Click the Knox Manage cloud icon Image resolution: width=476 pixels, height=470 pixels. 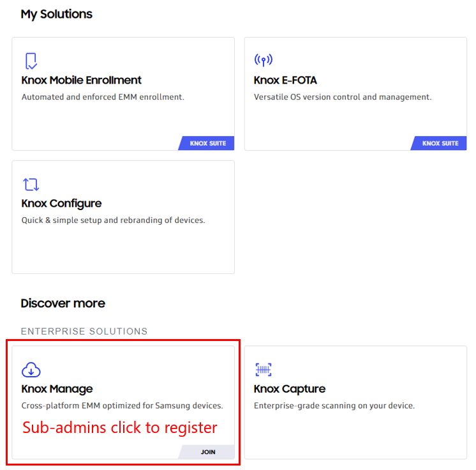[x=31, y=370]
